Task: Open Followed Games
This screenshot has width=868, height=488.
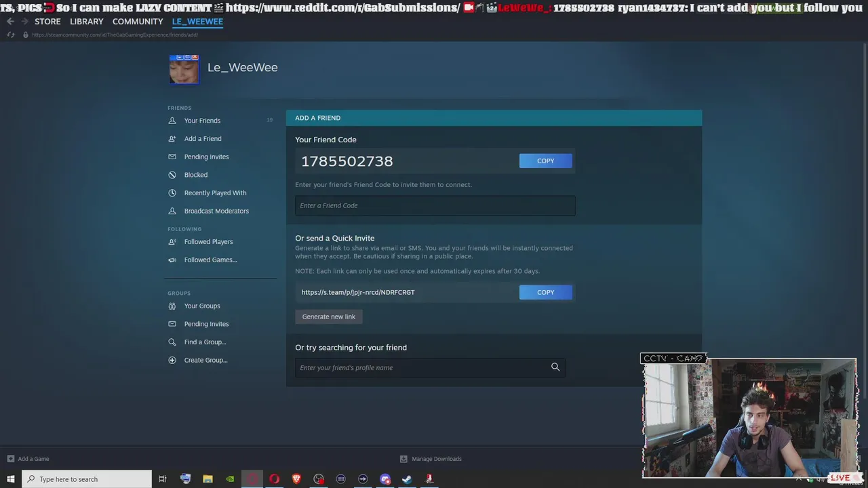Action: coord(210,260)
